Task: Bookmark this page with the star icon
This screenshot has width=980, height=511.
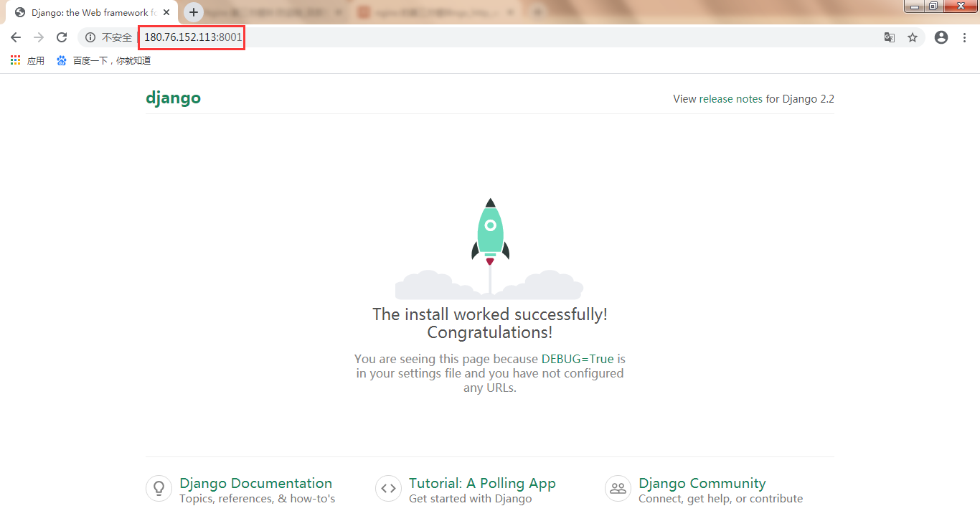Action: click(913, 37)
